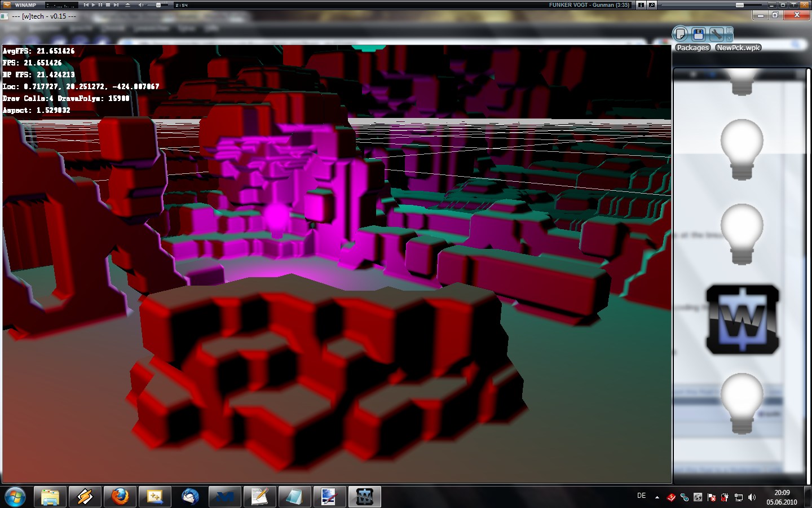Adjust the Winamp volume slider

point(158,5)
